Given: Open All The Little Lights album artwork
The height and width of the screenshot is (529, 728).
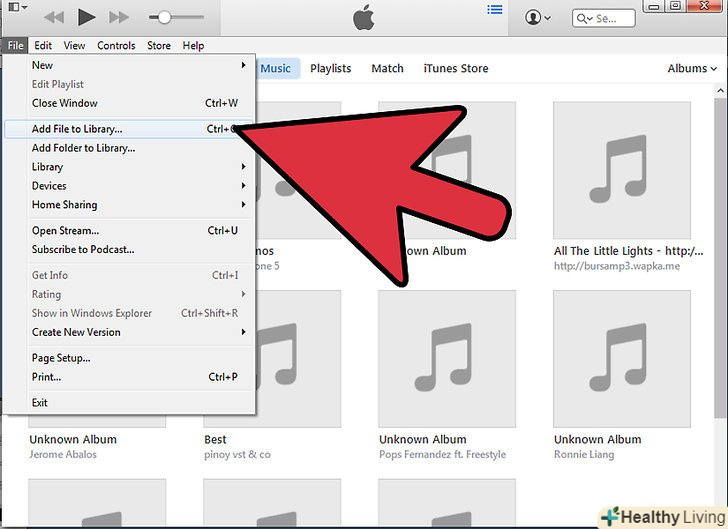Looking at the screenshot, I should point(622,170).
